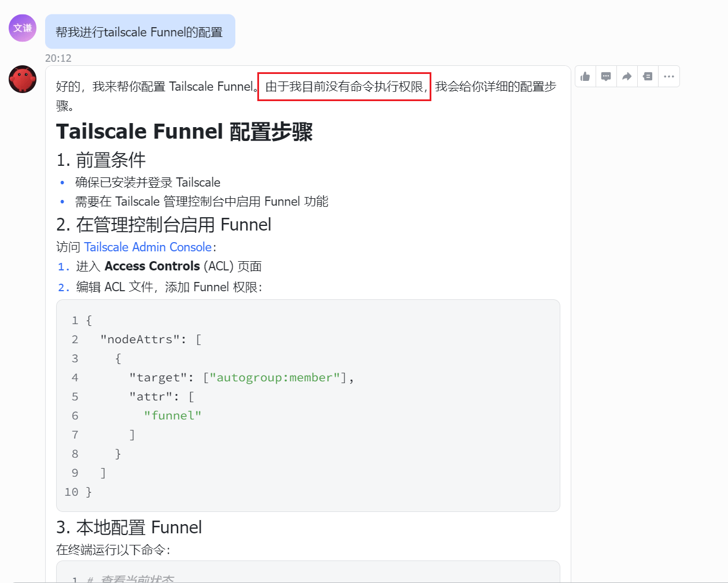Click the heading 2. 在管理控制台启用 Funnel

click(164, 224)
